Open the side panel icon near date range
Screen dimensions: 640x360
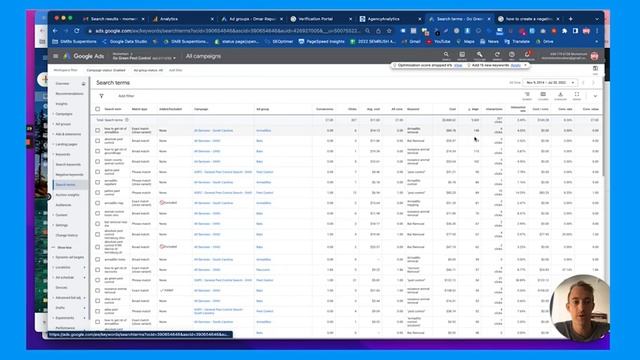(x=595, y=69)
